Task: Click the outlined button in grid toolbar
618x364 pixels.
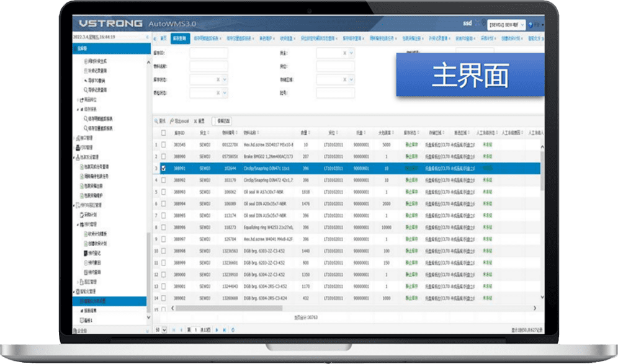Action: (223, 121)
